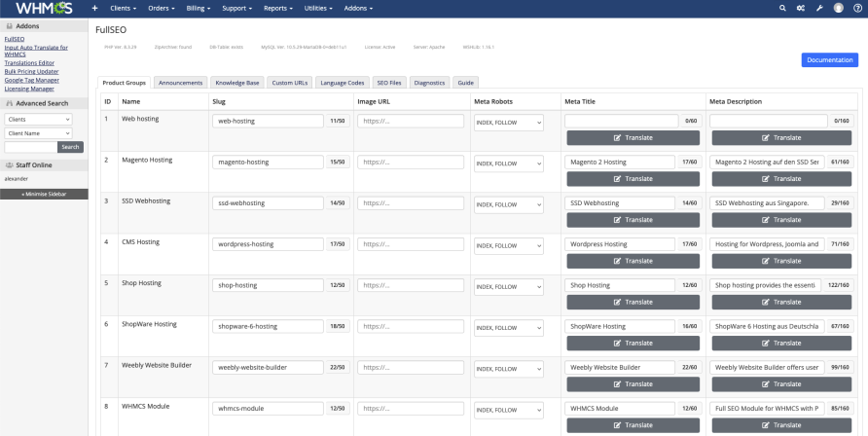Translate the SSD Webhosting meta description

[782, 220]
